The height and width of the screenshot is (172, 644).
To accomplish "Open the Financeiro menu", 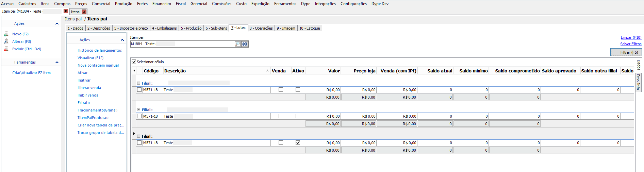I will (x=162, y=4).
